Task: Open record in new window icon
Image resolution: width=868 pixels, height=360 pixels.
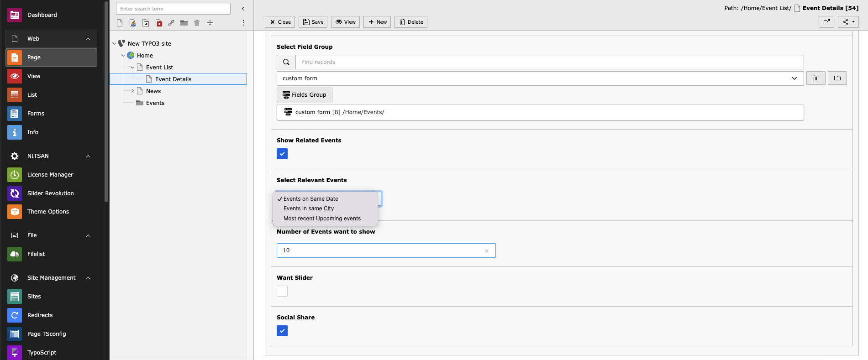Action: pos(826,21)
